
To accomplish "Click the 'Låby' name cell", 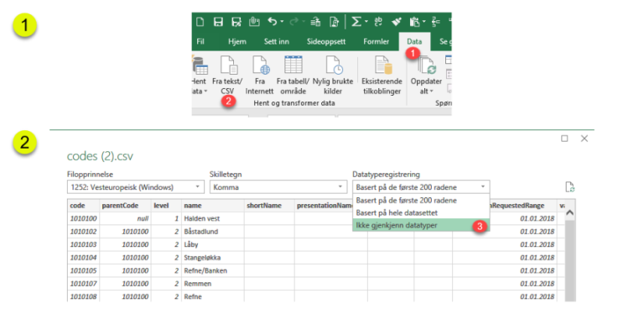I will [213, 244].
